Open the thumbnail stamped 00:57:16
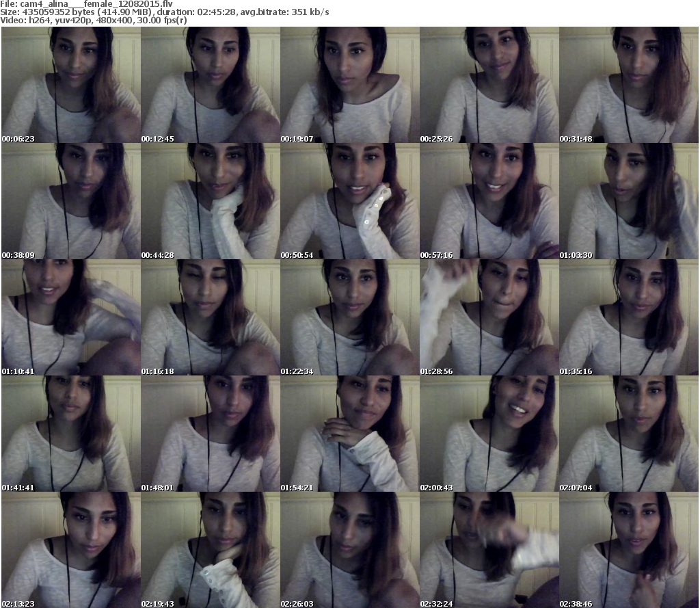Screen dimensions: 700x608 pos(489,201)
